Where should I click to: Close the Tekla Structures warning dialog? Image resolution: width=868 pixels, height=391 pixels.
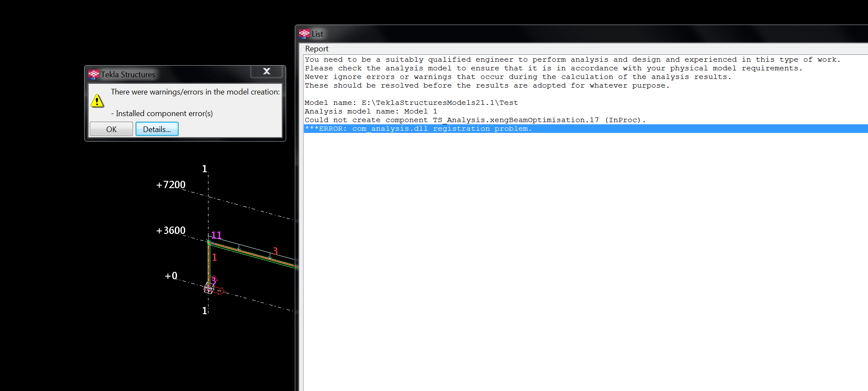point(267,71)
